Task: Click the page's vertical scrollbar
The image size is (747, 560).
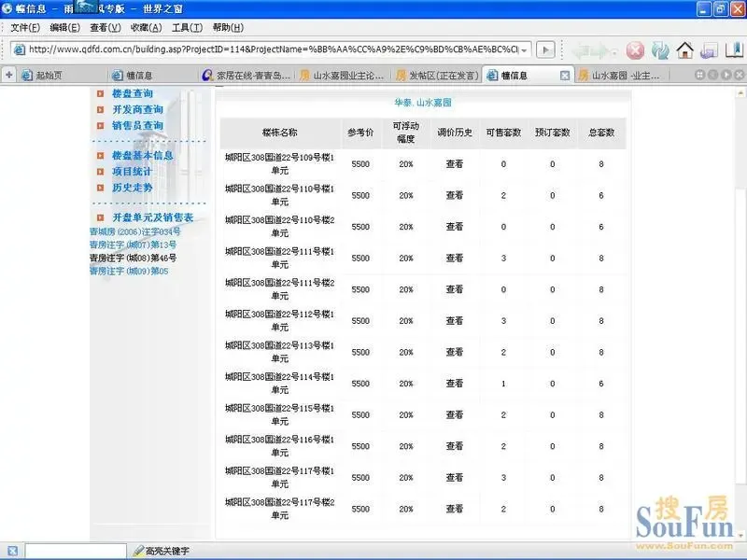Action: (x=740, y=315)
